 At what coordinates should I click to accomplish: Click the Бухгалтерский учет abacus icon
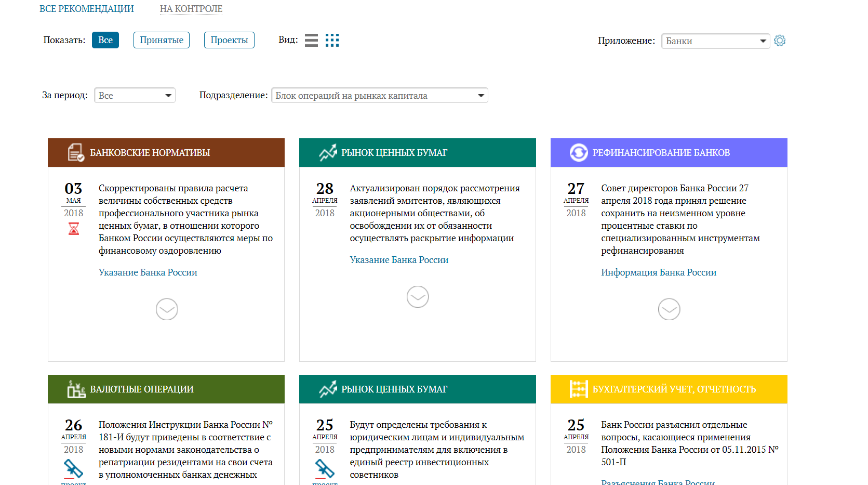coord(578,389)
